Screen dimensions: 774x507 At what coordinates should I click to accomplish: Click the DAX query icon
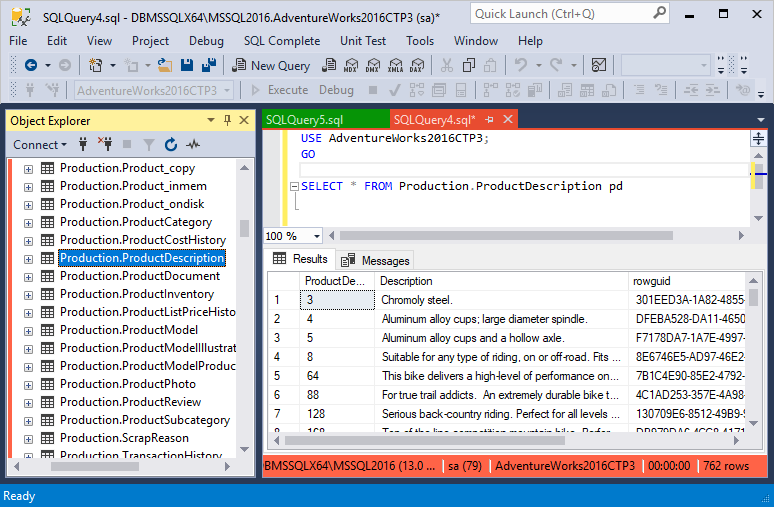click(417, 65)
